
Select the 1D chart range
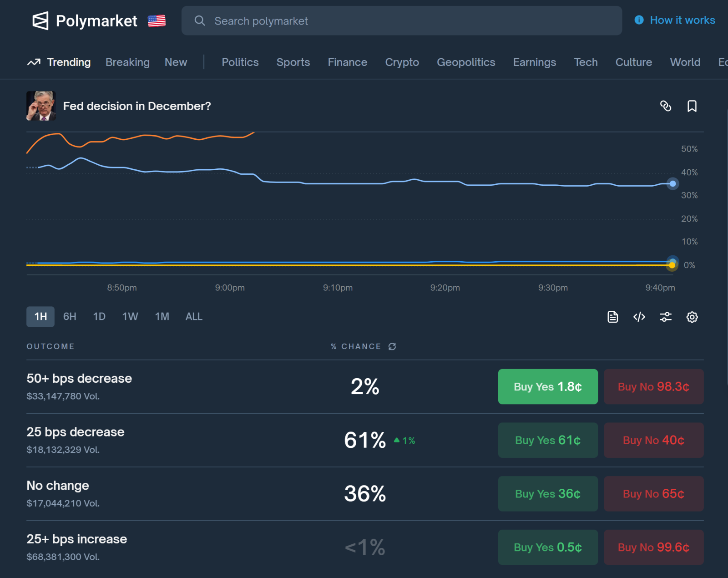(99, 317)
